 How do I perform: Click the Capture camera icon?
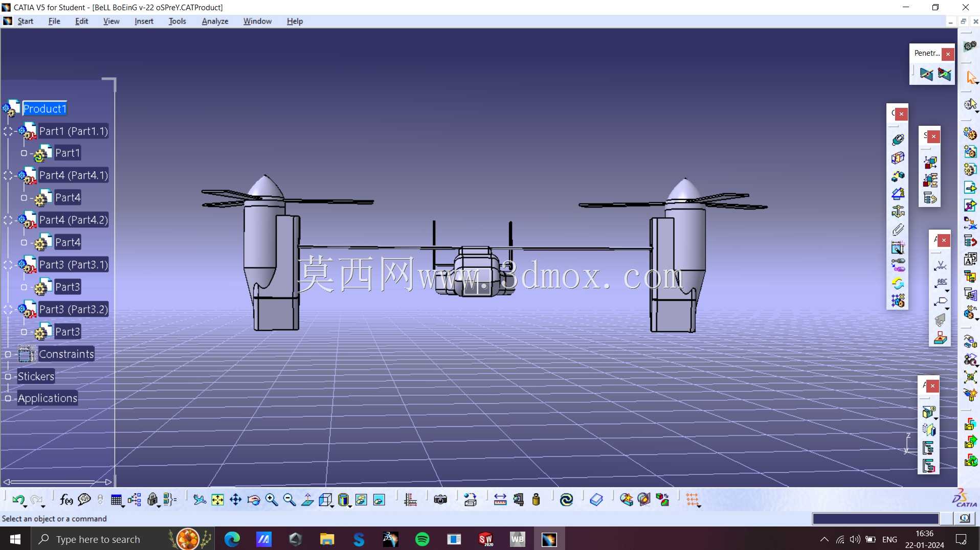pos(440,499)
